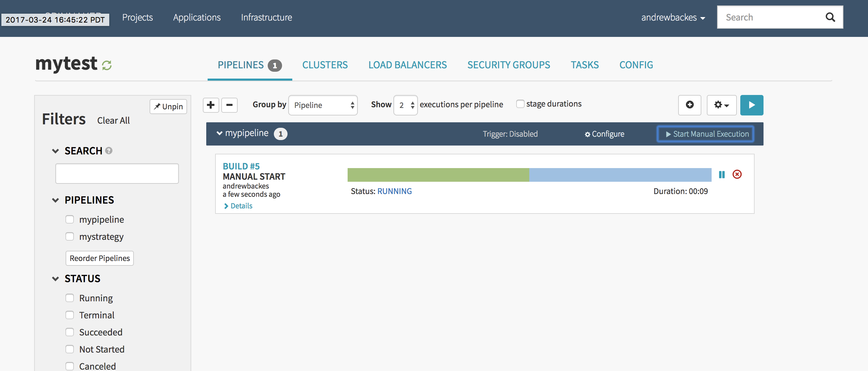Switch to the CLUSTERS tab
Viewport: 868px width, 371px height.
point(325,65)
